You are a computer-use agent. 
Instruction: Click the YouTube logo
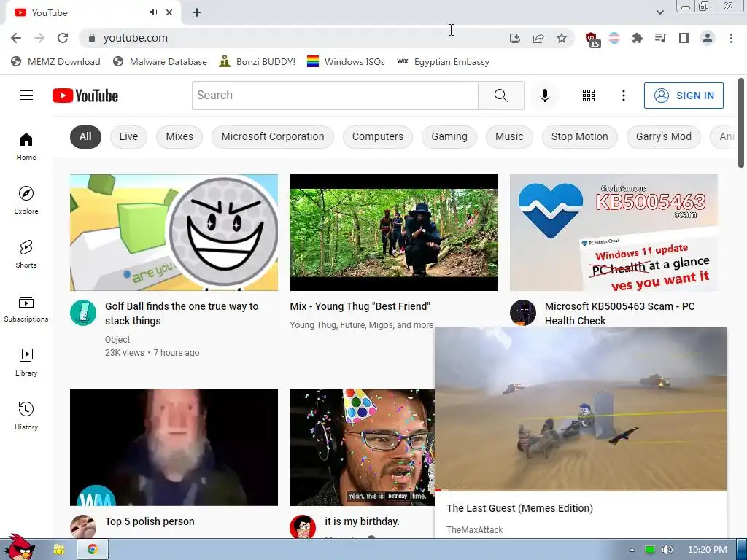pos(85,96)
